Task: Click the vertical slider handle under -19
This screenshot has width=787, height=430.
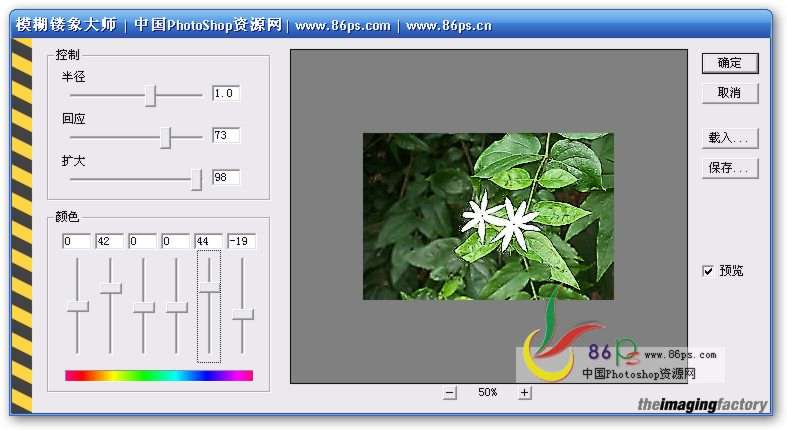Action: coord(243,315)
